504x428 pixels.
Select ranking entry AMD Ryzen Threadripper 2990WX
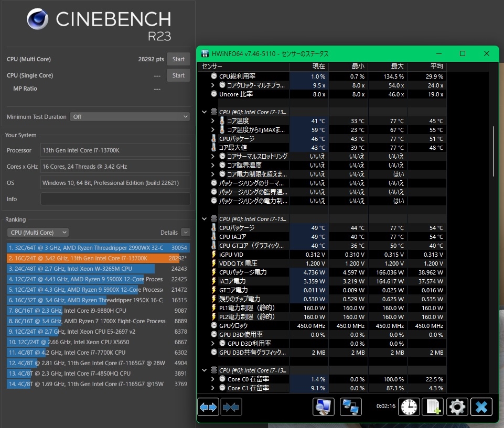point(98,248)
